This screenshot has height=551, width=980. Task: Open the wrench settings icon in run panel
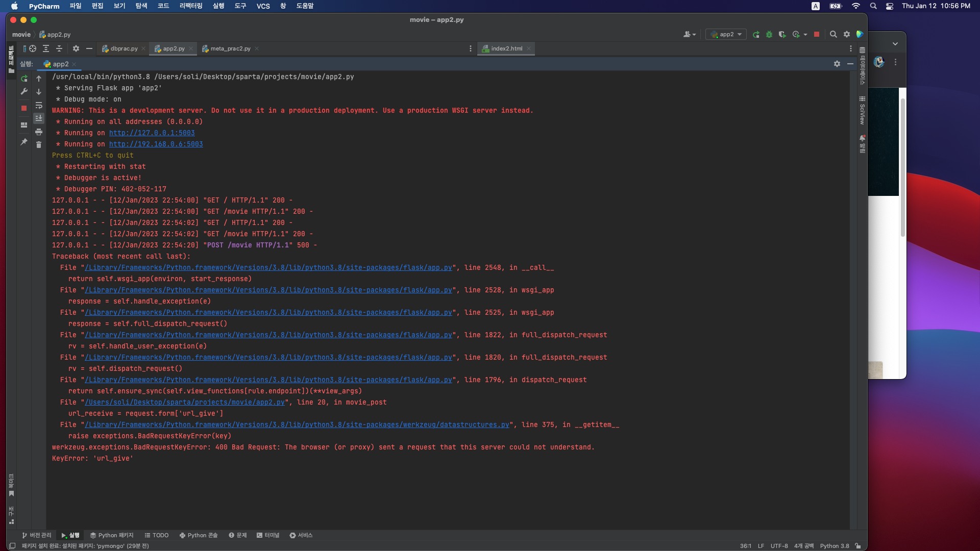click(x=24, y=92)
